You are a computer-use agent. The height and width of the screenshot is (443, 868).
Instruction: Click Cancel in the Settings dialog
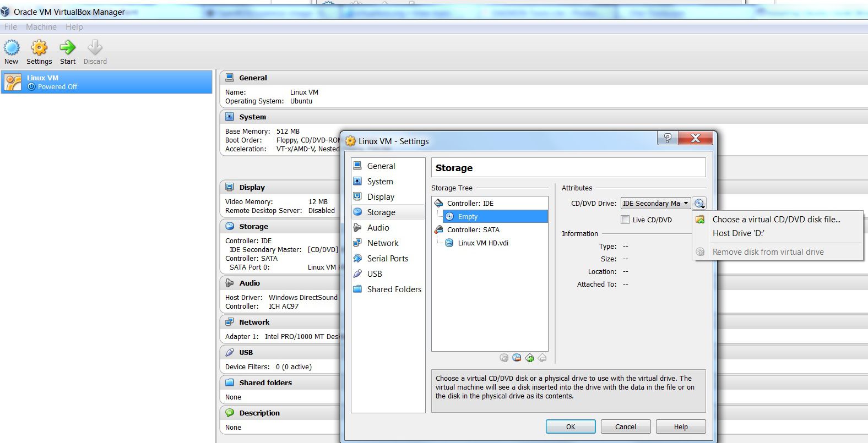pos(626,426)
